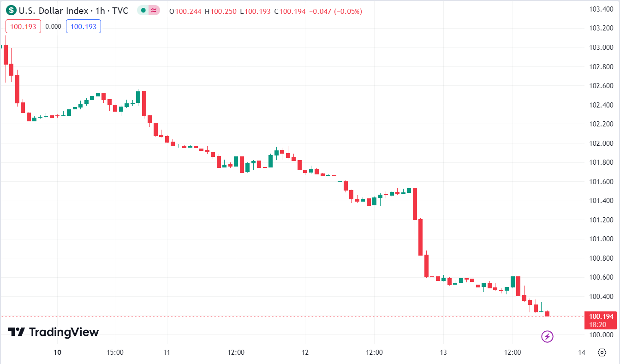Click the 0.000 spread value
The height and width of the screenshot is (364, 620).
(x=53, y=26)
